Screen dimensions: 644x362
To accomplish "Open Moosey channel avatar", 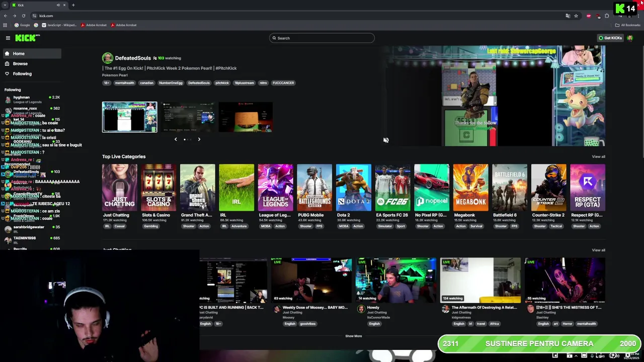I will (x=277, y=309).
